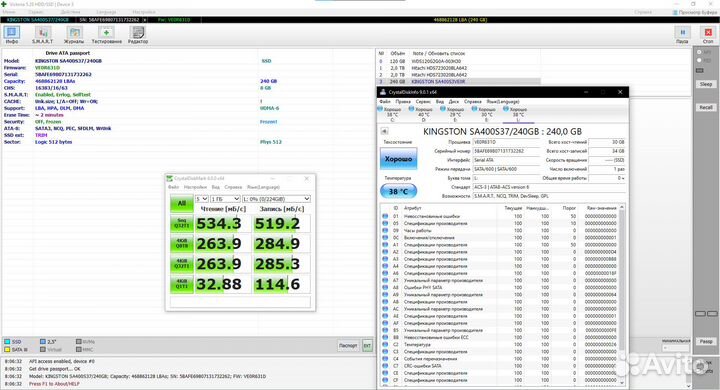Click CrystalDiskMark empty comment field
This screenshot has width=720, height=390.
pos(240,302)
